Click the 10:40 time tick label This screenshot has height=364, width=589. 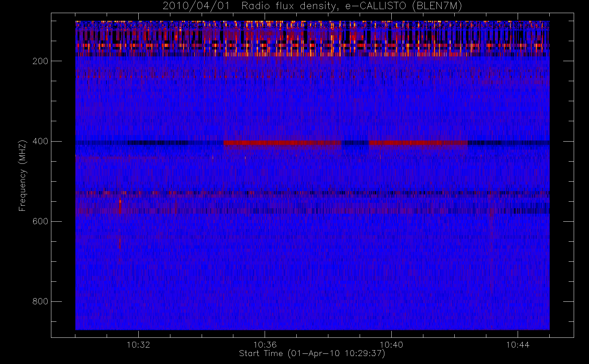click(391, 345)
